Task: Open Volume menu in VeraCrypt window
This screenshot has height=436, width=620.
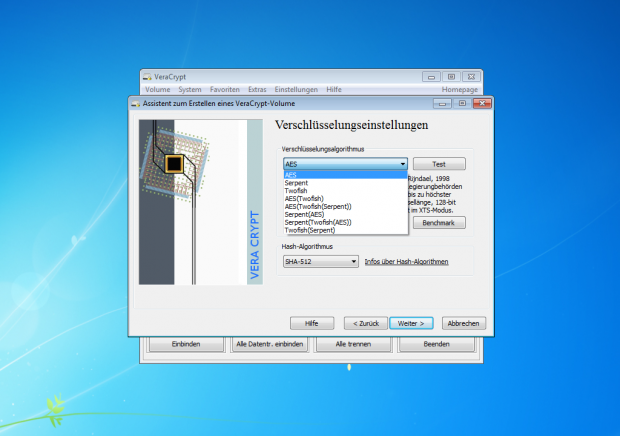Action: coord(157,89)
